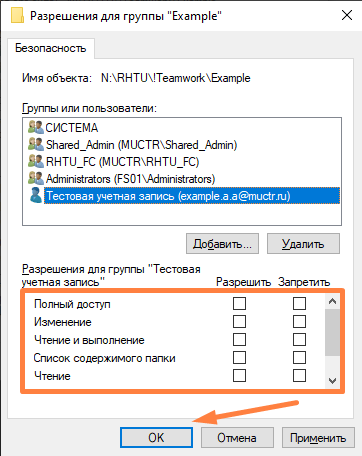Screen dimensions: 362x456
Task: Enable Allow for Изменение
Action: tap(239, 322)
